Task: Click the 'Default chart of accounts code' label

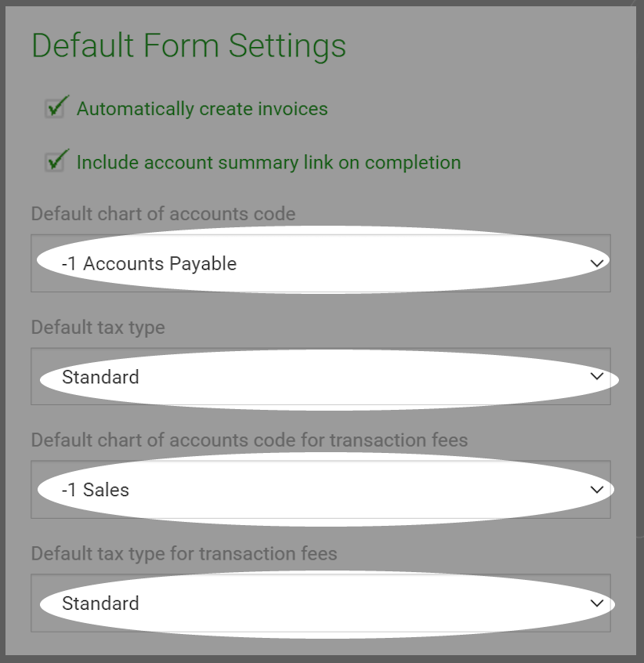Action: pyautogui.click(x=163, y=214)
